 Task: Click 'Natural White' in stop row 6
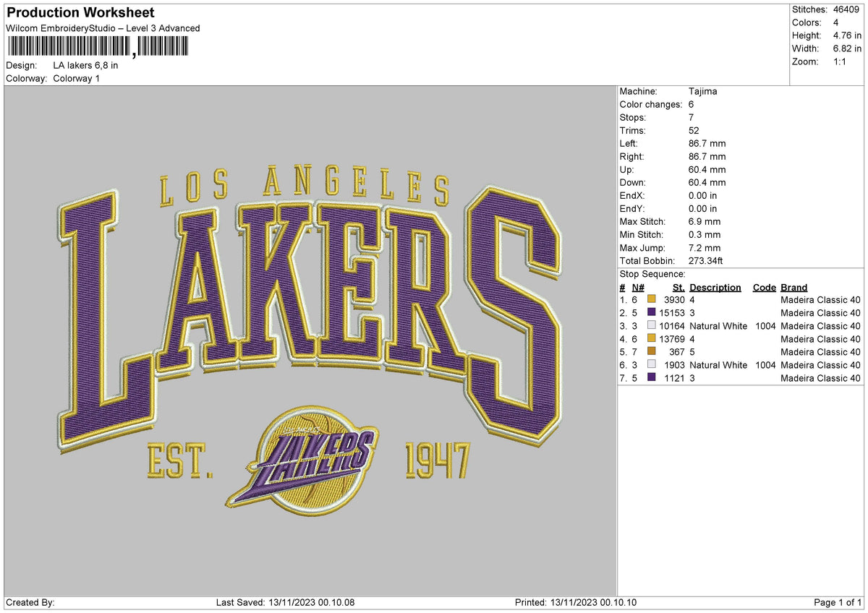click(718, 365)
